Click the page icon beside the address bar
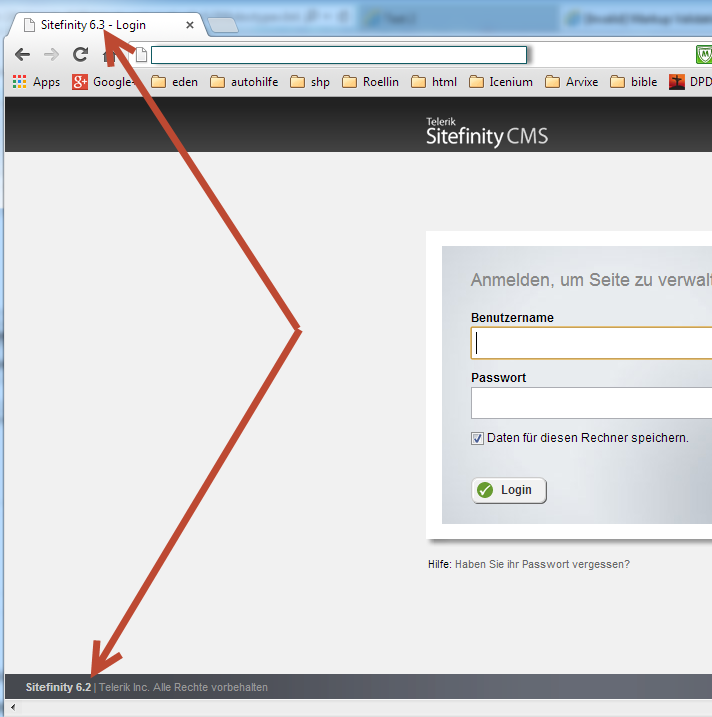Viewport: 712px width, 717px height. (x=141, y=55)
